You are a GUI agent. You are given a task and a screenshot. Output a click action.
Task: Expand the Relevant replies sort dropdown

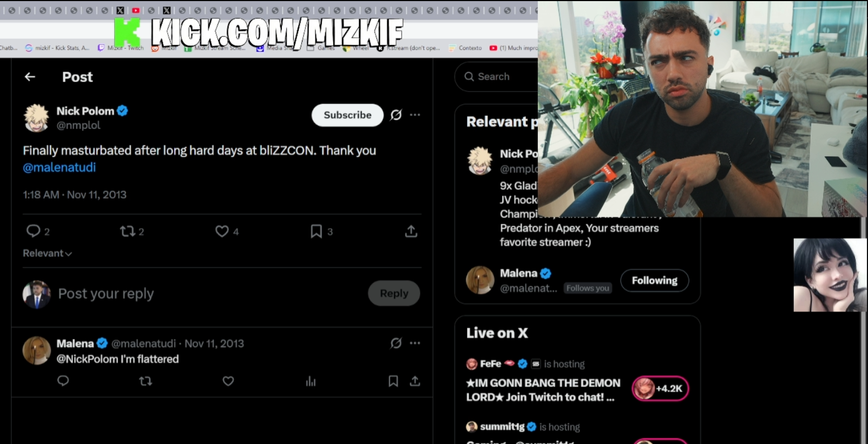[47, 253]
